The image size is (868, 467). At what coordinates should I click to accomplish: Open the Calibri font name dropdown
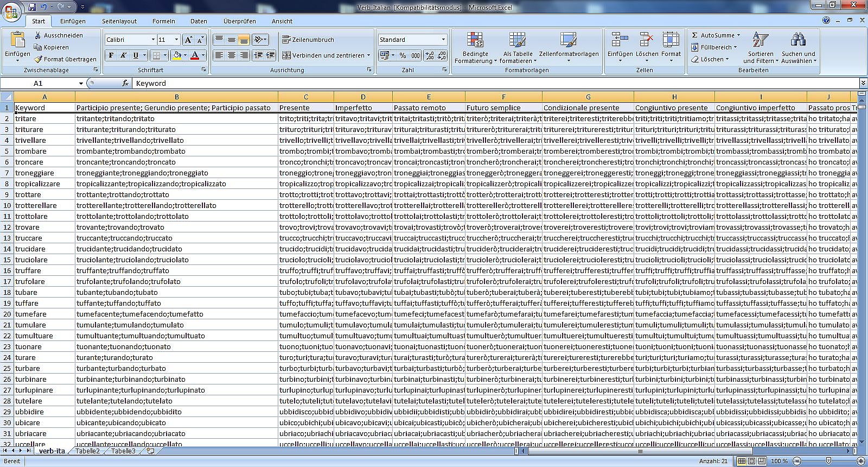click(x=153, y=40)
